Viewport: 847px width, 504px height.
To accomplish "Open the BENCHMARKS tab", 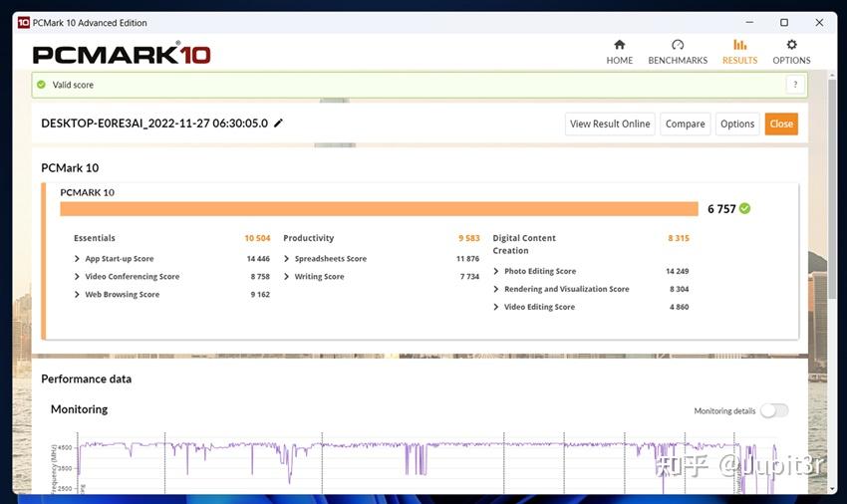I will click(x=678, y=52).
